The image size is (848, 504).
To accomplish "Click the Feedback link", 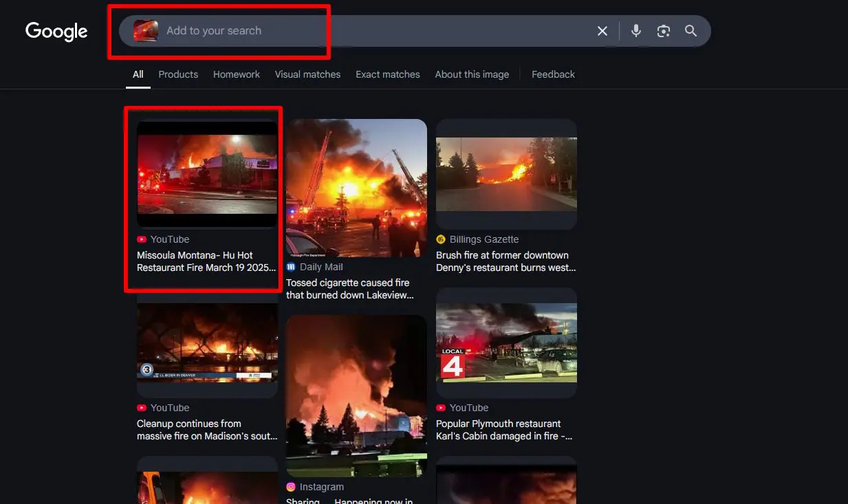I will click(553, 74).
